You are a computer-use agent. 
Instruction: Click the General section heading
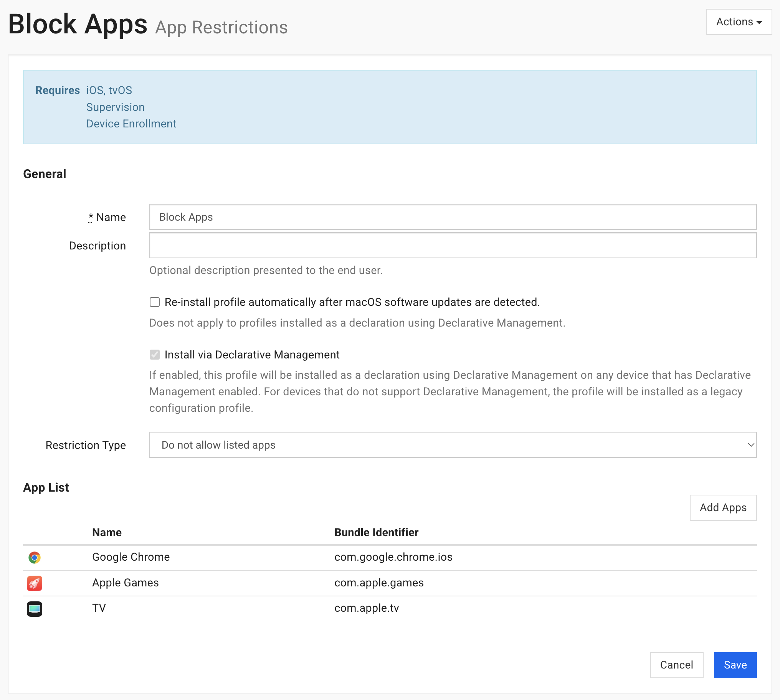(x=45, y=174)
